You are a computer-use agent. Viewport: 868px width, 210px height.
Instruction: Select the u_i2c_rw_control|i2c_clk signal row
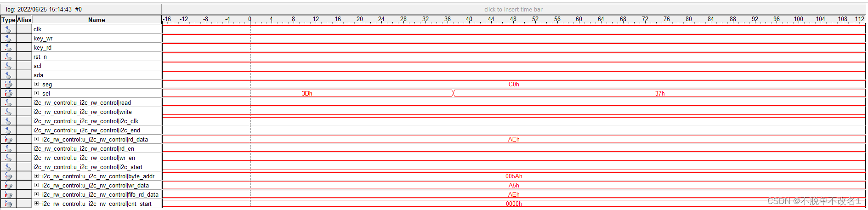pyautogui.click(x=86, y=121)
